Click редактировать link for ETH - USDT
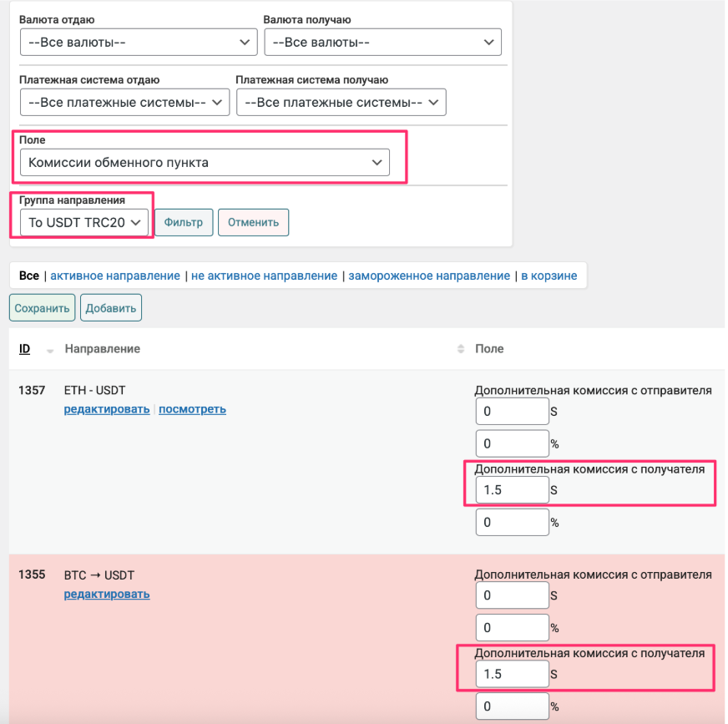Viewport: 728px width, 724px height. [107, 409]
